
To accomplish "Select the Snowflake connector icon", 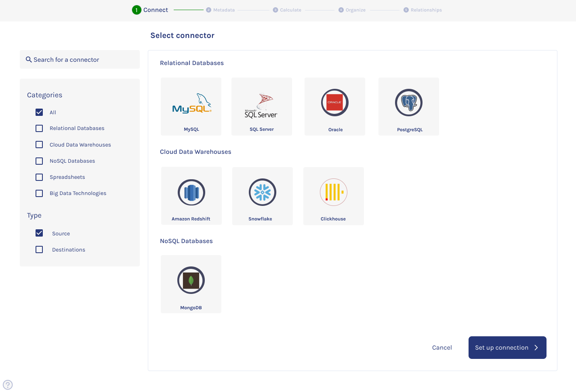I will (262, 192).
